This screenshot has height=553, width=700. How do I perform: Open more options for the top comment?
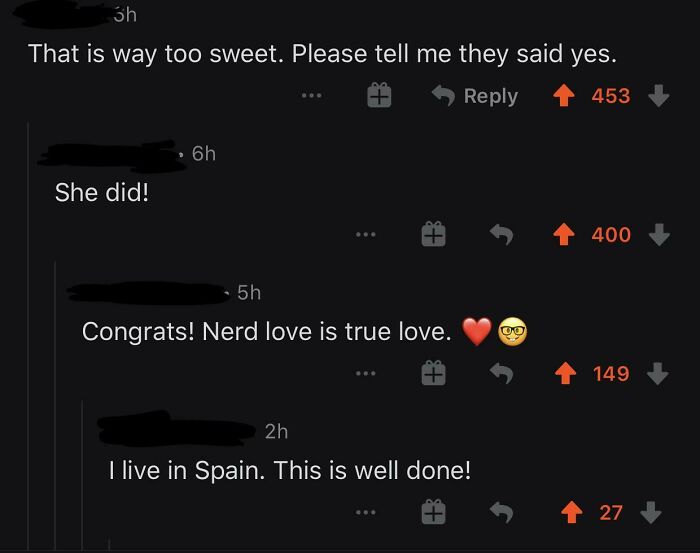[312, 96]
